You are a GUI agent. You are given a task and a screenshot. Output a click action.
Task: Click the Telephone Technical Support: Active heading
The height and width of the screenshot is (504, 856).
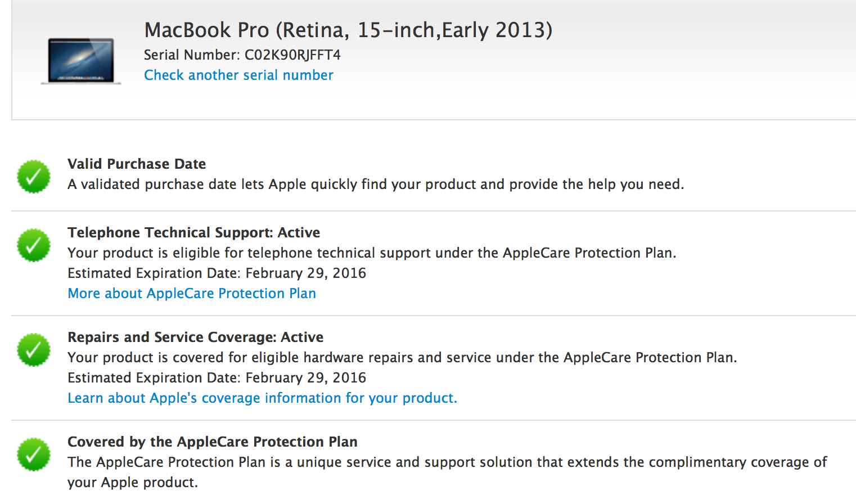click(x=194, y=232)
